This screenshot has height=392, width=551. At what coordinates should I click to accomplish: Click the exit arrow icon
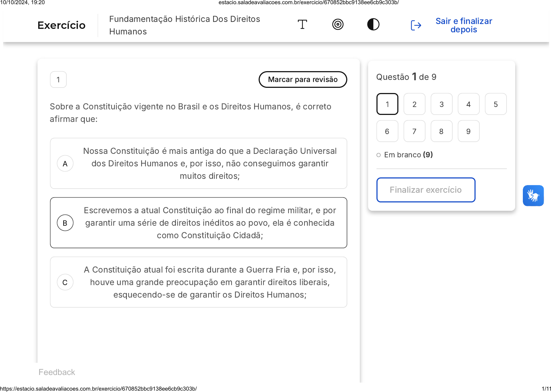(416, 25)
